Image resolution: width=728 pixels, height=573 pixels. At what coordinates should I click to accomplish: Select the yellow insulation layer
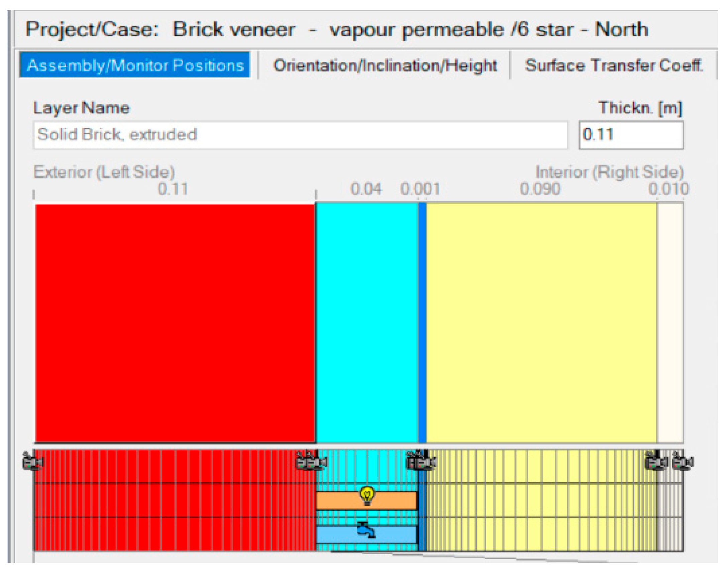(x=540, y=323)
